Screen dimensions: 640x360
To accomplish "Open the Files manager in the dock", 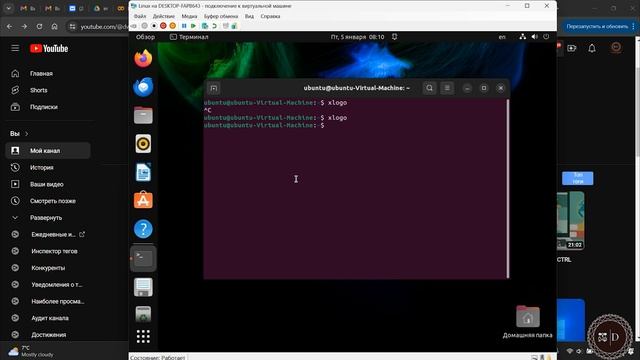I will [143, 115].
